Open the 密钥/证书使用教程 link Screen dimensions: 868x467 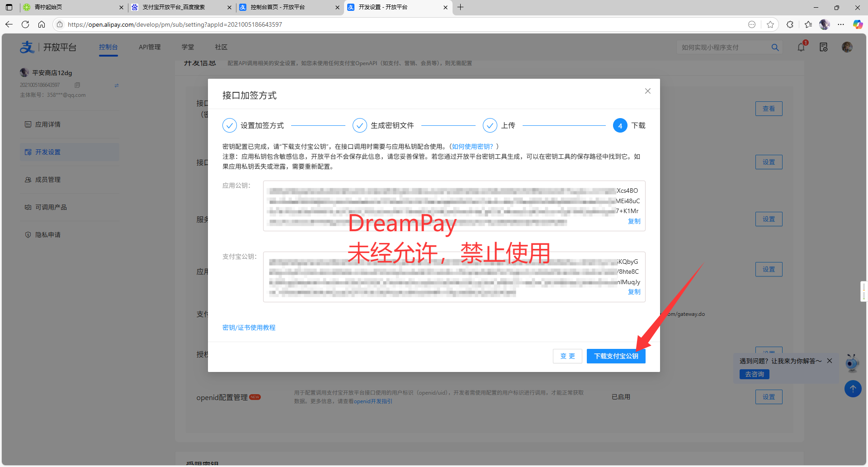(249, 328)
